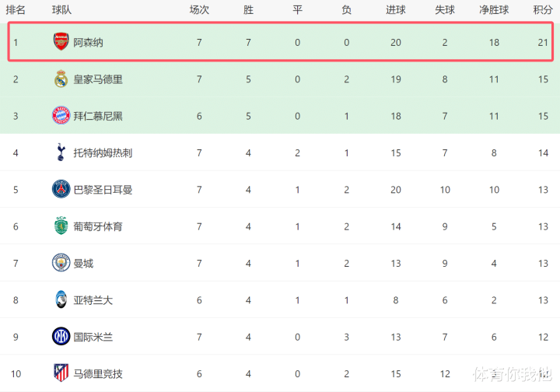
Task: Click the Bayern Munich club logo
Action: point(61,116)
